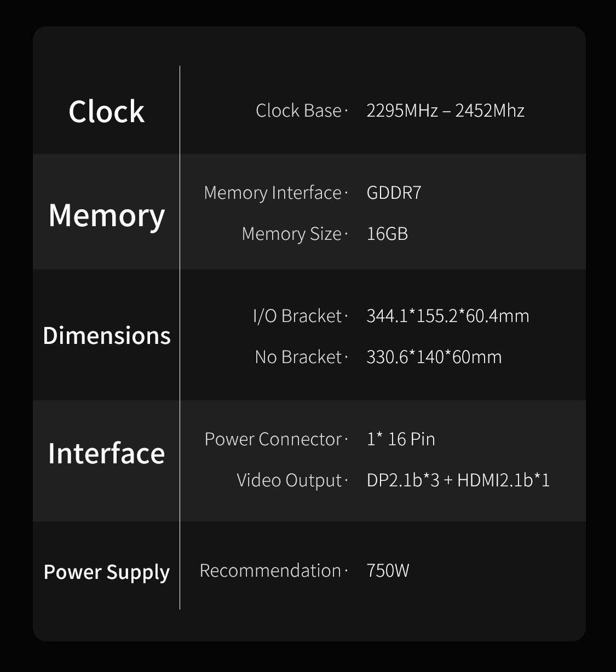Click the Dimensions section heading

[106, 336]
